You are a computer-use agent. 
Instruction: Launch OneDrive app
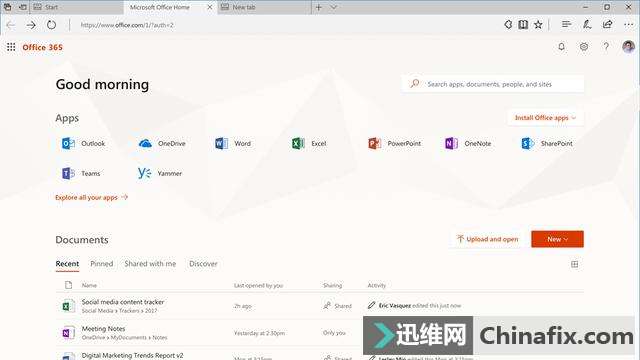162,143
